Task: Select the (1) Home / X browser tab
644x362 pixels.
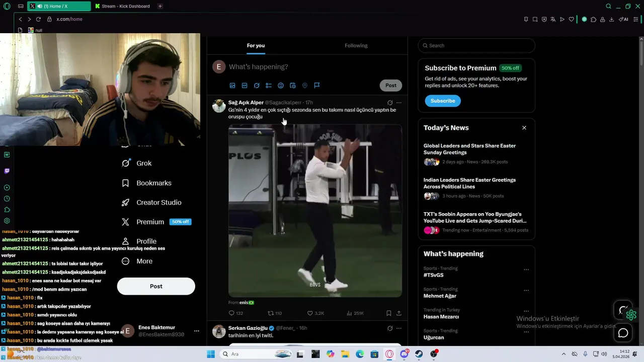Action: click(x=58, y=6)
